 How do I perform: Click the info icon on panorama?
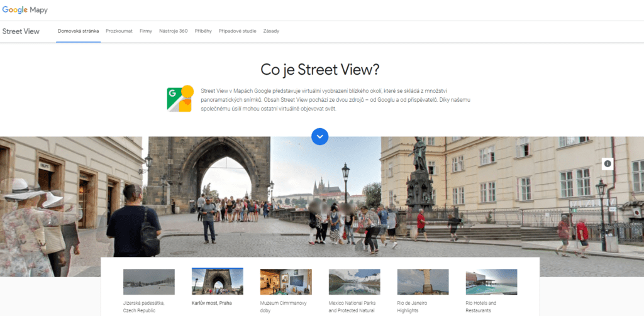point(608,163)
